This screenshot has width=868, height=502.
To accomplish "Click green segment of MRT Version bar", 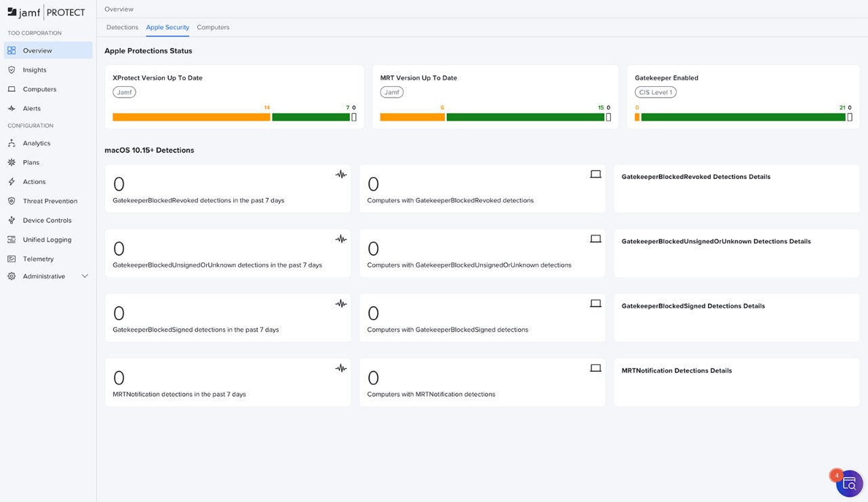I will pos(525,117).
